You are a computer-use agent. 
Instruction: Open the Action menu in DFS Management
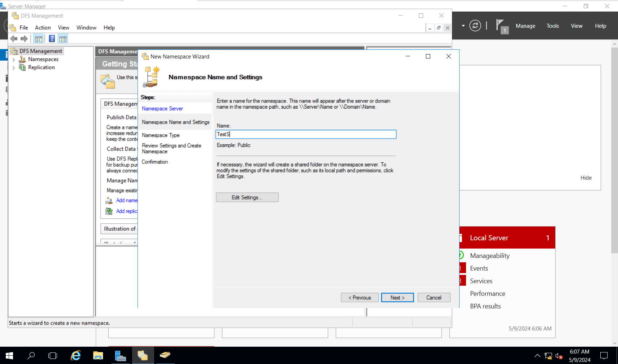43,28
